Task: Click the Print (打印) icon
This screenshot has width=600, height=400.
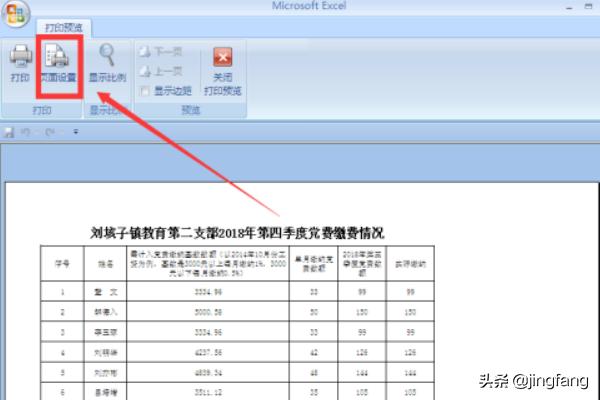Action: 20,64
